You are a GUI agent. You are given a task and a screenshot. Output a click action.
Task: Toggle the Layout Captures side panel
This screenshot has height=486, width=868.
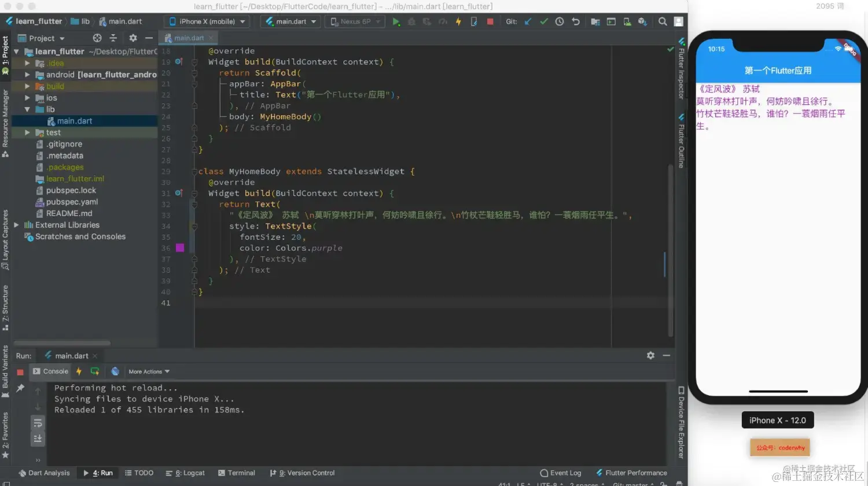[x=5, y=240]
